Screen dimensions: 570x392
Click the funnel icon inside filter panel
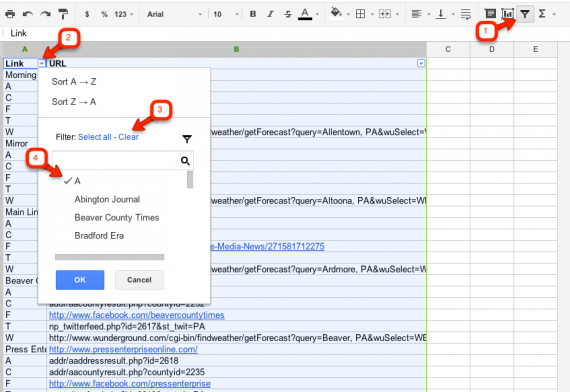click(x=187, y=139)
